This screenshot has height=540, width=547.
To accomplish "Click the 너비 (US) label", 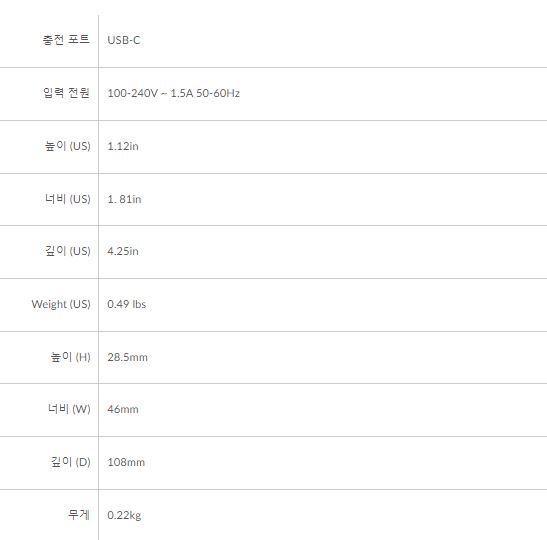I will click(x=67, y=198).
